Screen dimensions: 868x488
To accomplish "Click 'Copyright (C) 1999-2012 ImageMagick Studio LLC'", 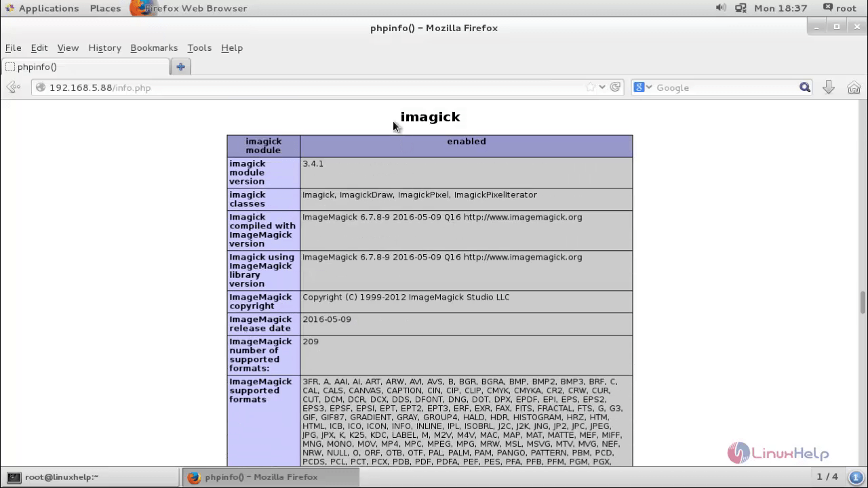I will point(406,297).
